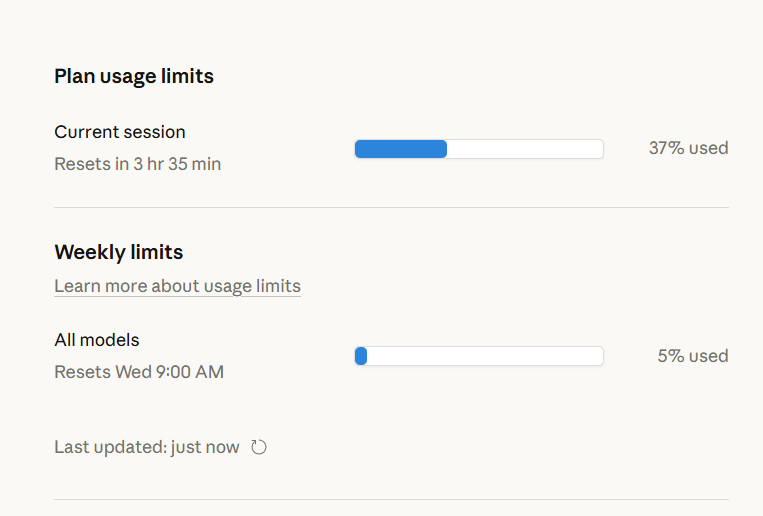Click the refresh icon beside Last updated
763x516 pixels.
point(259,447)
